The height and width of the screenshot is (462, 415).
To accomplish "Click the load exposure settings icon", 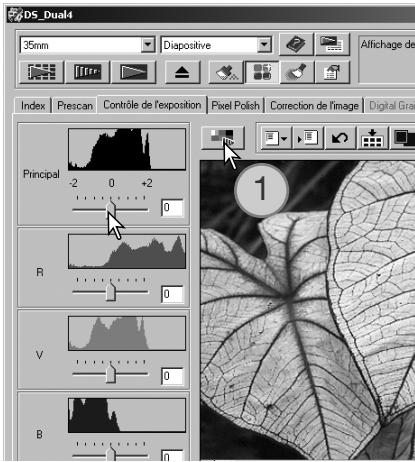I will tap(275, 138).
